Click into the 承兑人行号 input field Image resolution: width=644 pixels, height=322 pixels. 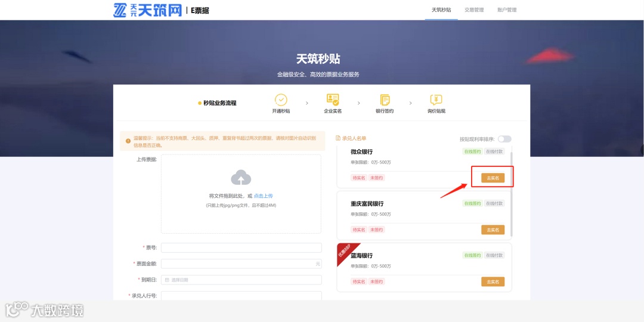[x=241, y=296]
